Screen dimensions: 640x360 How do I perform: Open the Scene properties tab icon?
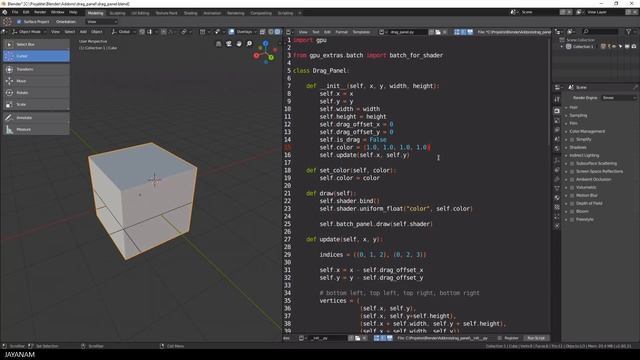coord(557,139)
